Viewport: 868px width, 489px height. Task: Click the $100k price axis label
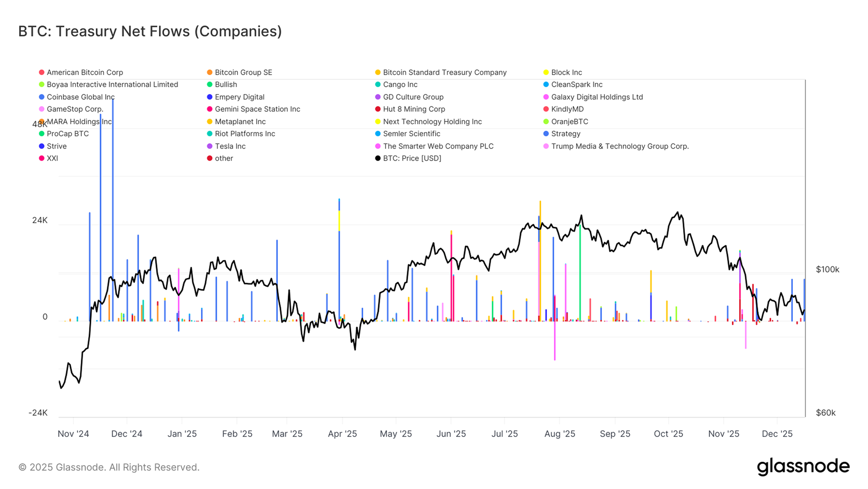click(827, 269)
